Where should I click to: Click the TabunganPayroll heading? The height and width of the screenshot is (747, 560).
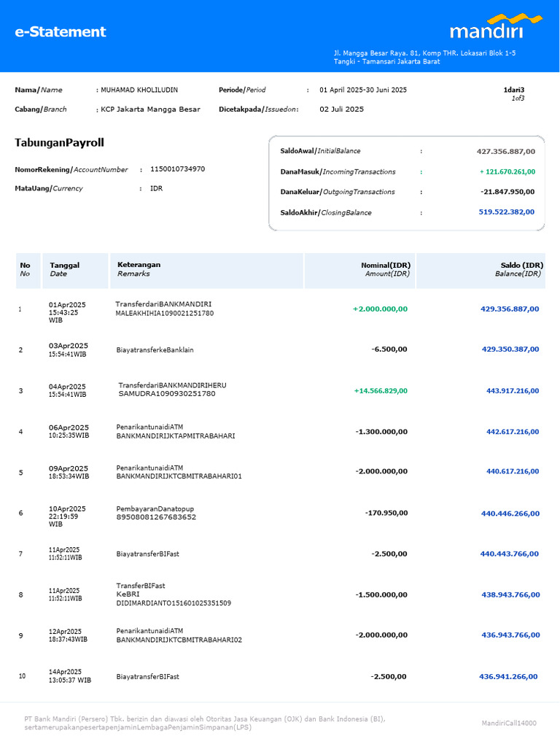coord(60,143)
